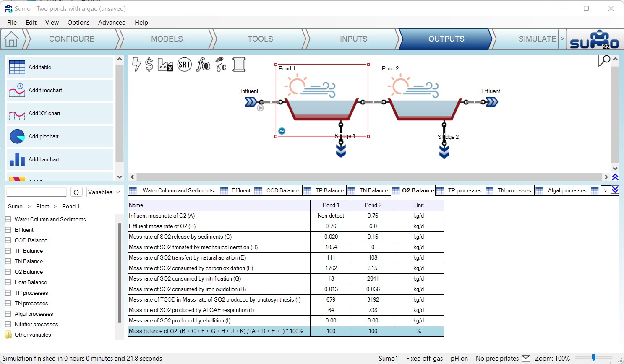This screenshot has width=624, height=364.
Task: Open the f(Q) flow function icon
Action: click(x=203, y=65)
